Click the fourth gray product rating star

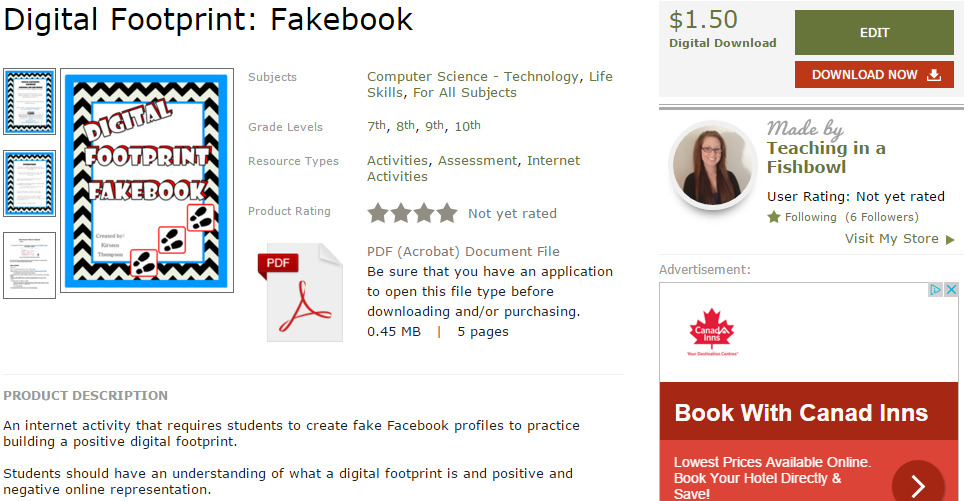(447, 213)
